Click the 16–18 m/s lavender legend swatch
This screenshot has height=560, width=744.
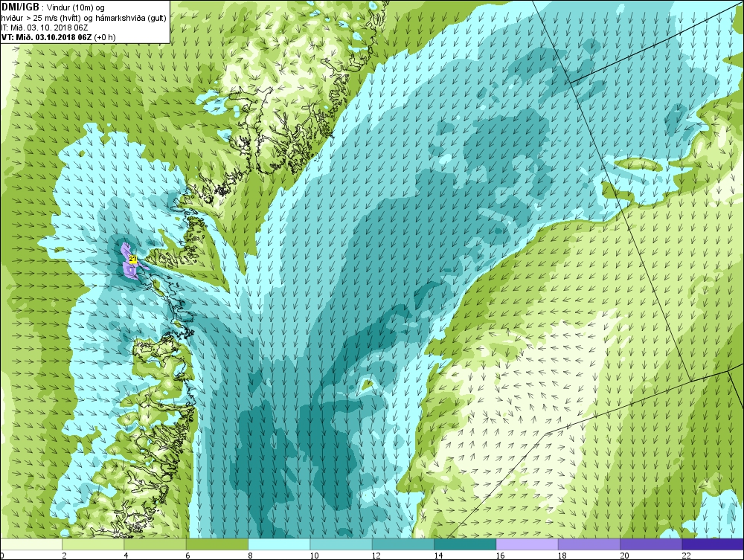coord(527,544)
